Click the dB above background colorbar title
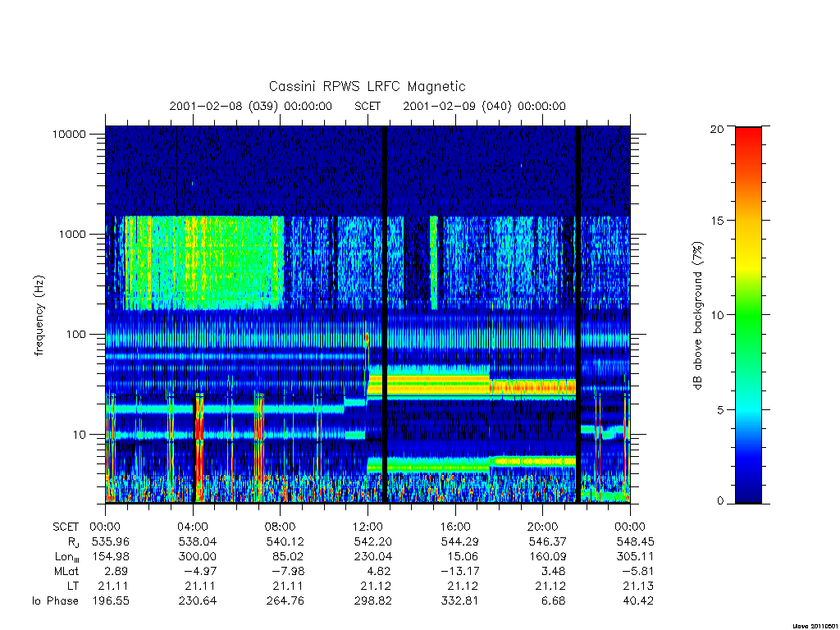The image size is (840, 630). [697, 315]
